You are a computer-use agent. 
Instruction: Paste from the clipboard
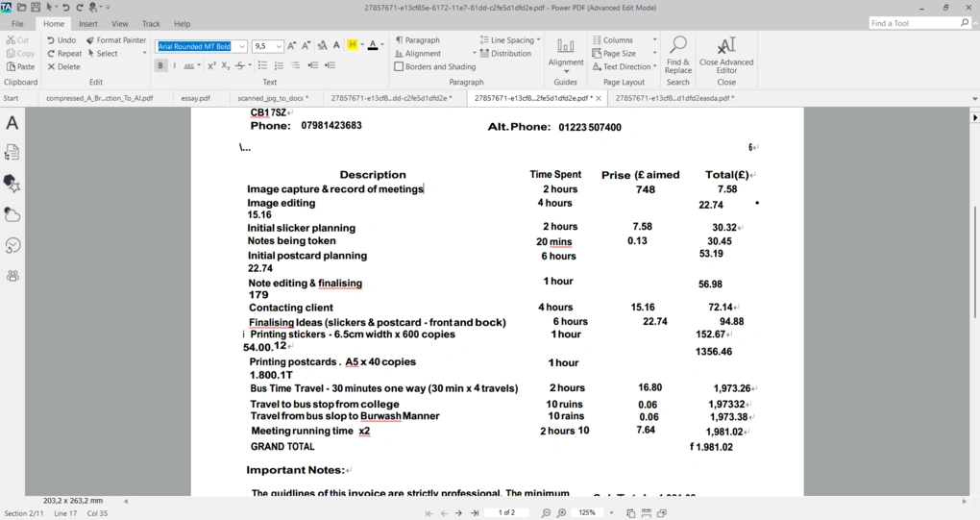tap(20, 67)
